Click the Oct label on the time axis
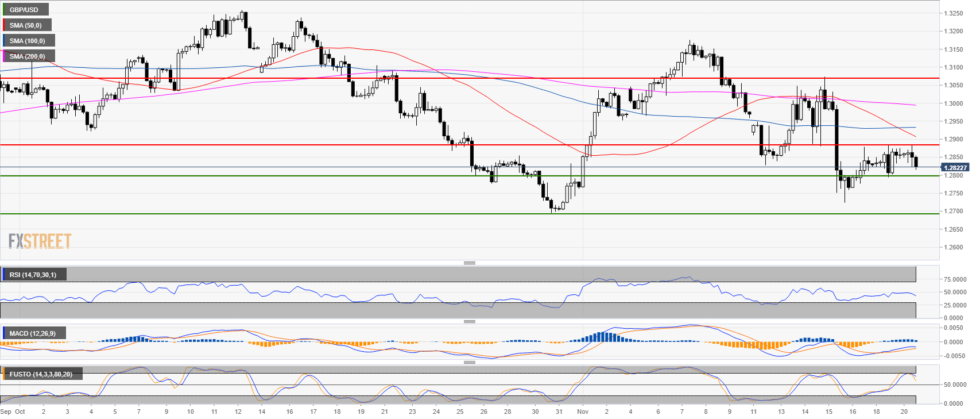The height and width of the screenshot is (419, 980). pos(20,412)
